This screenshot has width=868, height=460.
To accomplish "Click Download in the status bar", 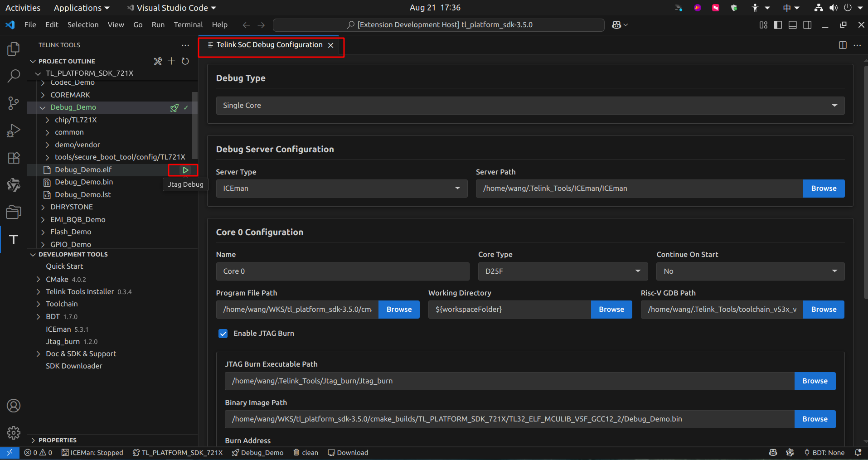I will point(348,452).
